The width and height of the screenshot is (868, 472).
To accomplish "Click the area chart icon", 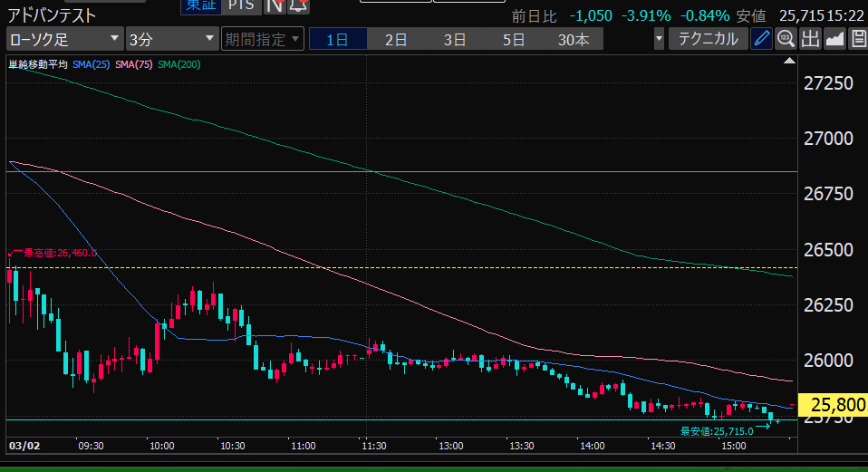I will click(834, 39).
